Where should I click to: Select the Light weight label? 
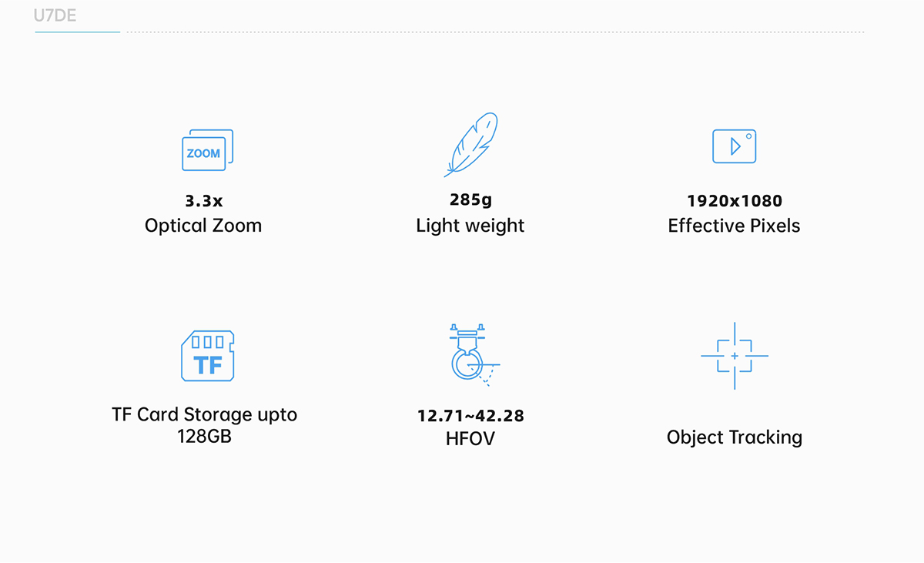470,226
